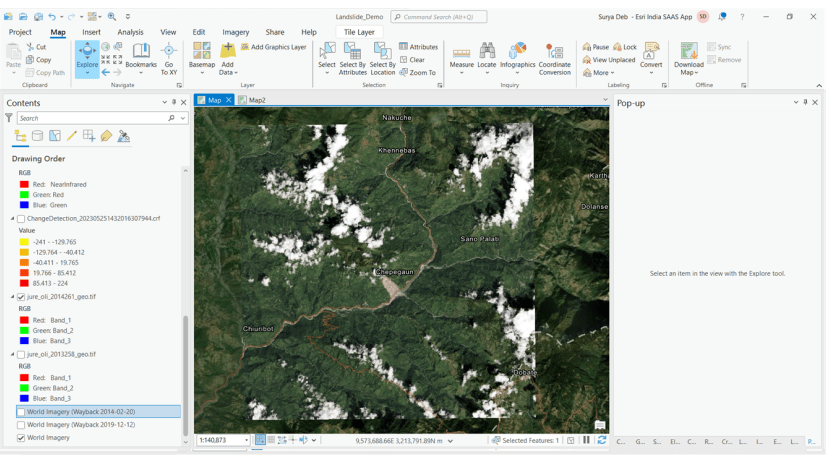Click the filter icon in Contents

pyautogui.click(x=9, y=118)
